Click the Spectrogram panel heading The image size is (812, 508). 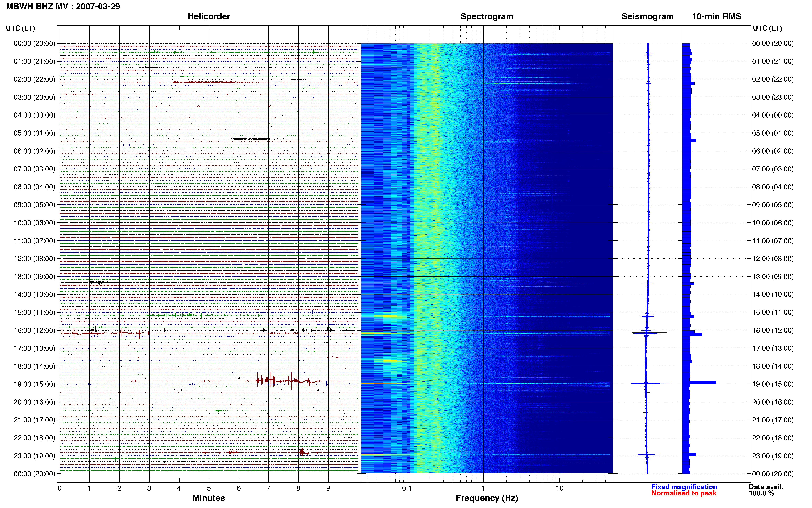(x=487, y=16)
